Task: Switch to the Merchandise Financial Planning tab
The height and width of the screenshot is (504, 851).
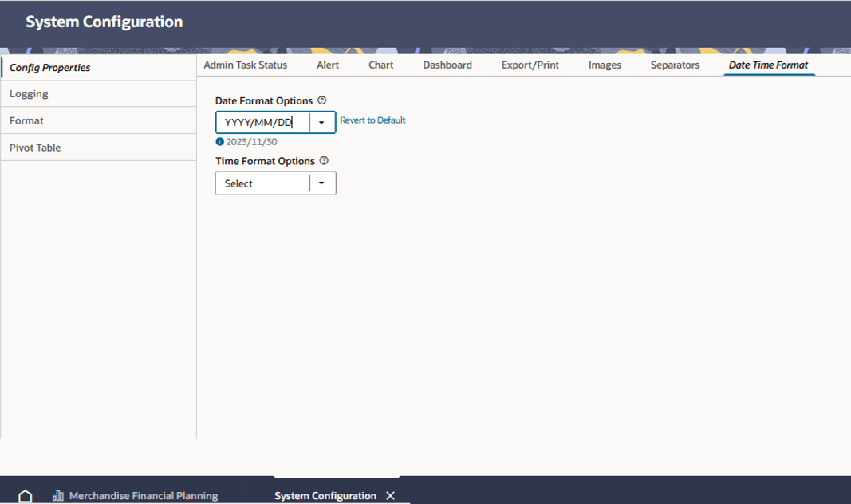Action: (x=144, y=496)
